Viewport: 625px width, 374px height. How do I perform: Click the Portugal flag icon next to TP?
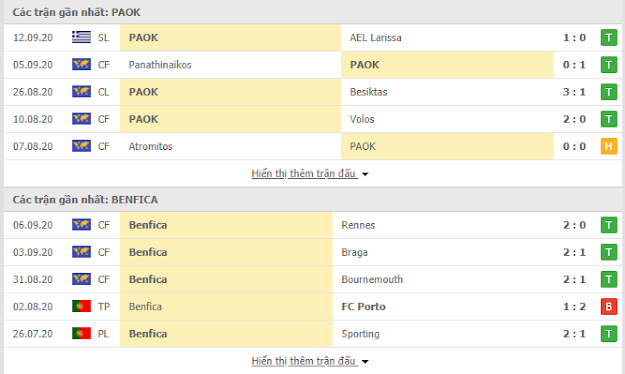pyautogui.click(x=81, y=306)
